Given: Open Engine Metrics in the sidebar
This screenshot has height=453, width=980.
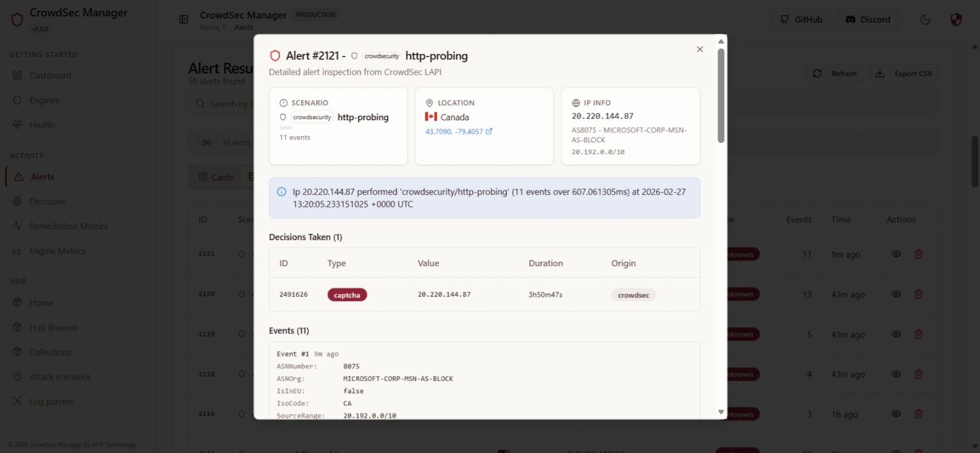Looking at the screenshot, I should [79, 251].
